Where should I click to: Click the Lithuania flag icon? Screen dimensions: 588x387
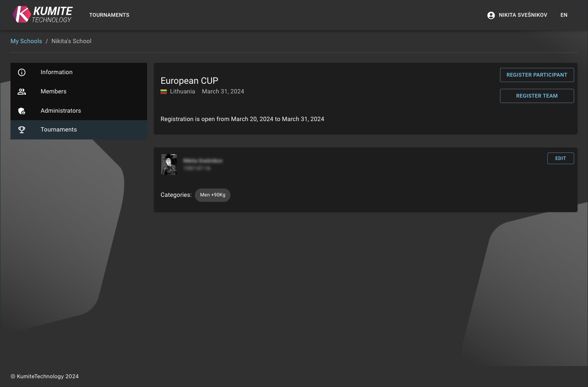pos(163,92)
